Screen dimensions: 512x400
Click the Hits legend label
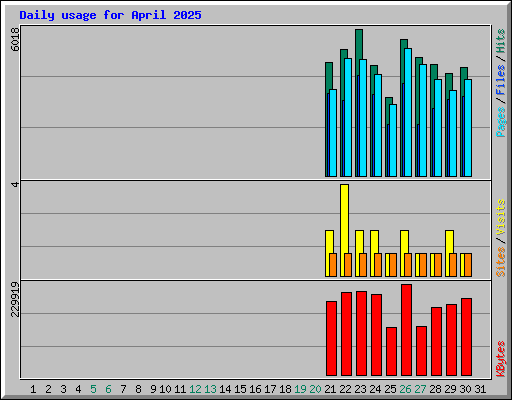(500, 41)
